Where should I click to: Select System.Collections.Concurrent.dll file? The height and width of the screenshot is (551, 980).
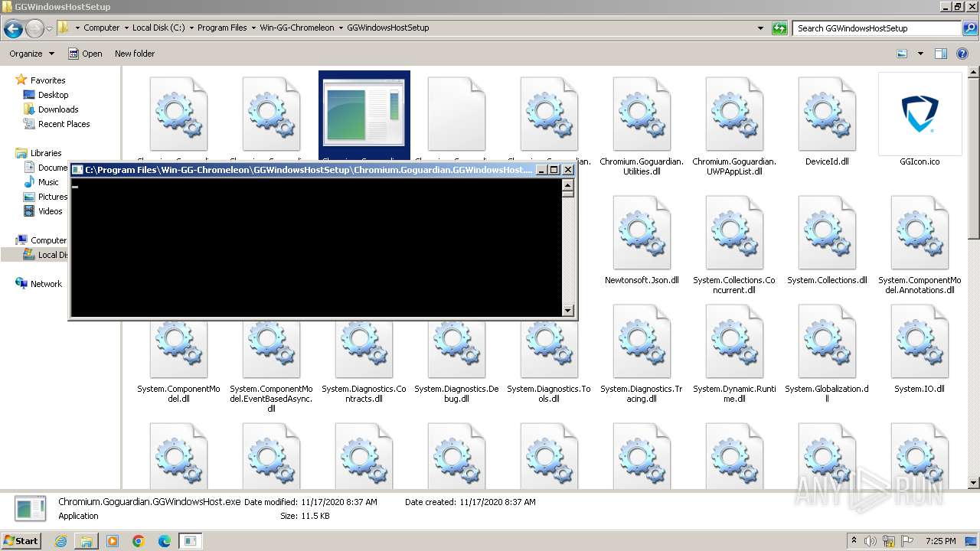point(734,245)
